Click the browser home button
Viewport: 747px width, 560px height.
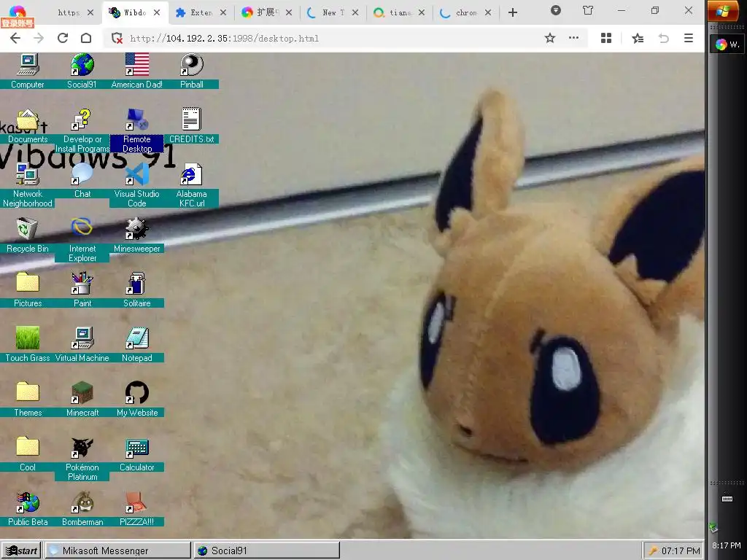[x=86, y=38]
